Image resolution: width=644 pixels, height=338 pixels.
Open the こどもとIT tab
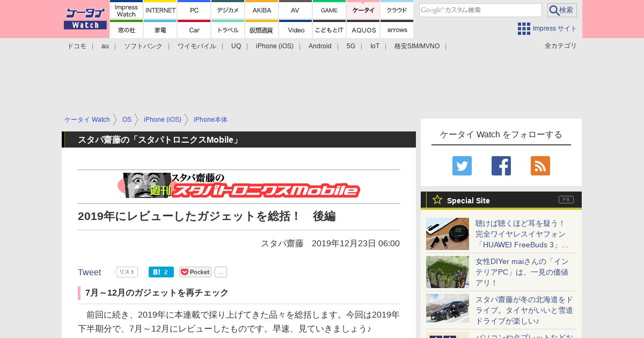[x=330, y=30]
